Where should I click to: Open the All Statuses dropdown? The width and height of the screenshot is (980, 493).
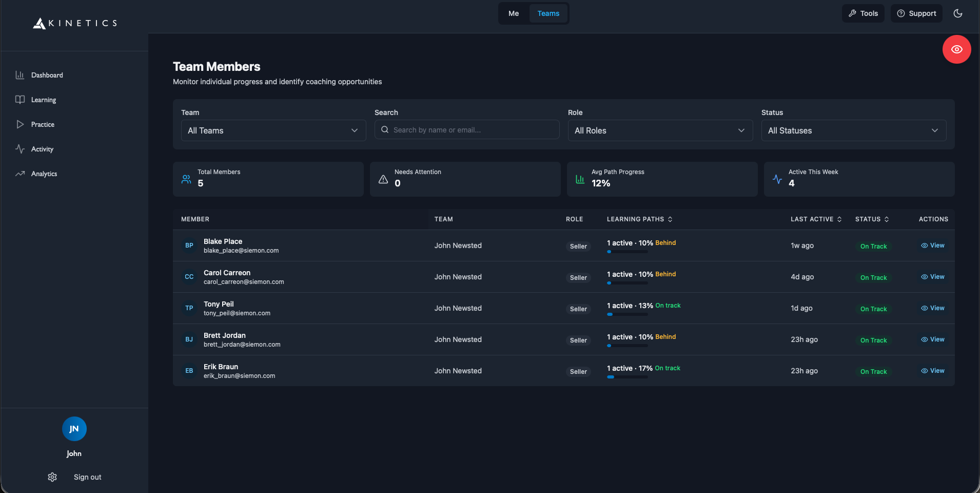click(853, 130)
